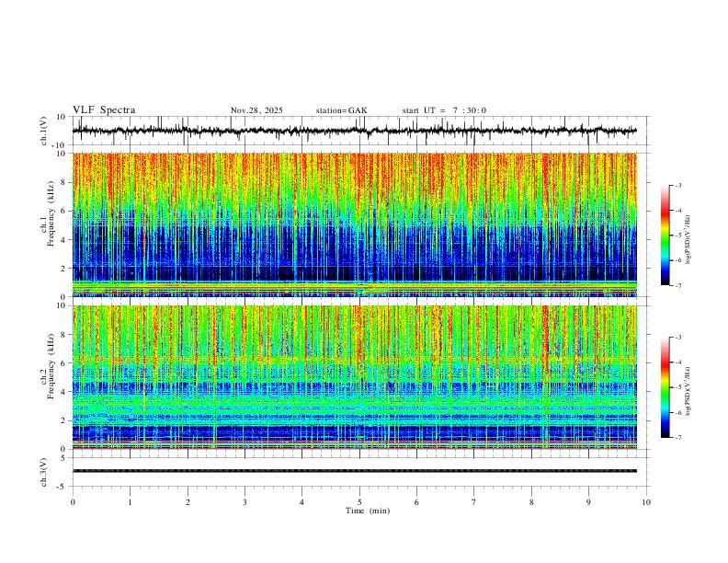The height and width of the screenshot is (563, 728).
Task: Click time axis tick label "10"
Action: click(x=646, y=502)
